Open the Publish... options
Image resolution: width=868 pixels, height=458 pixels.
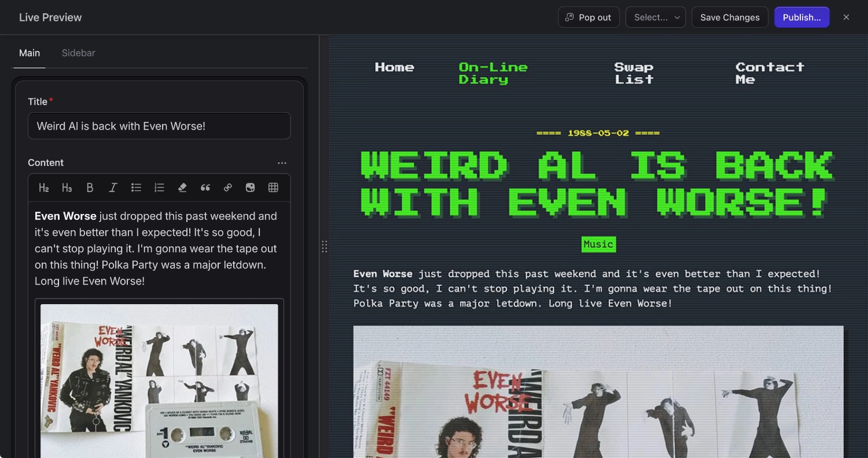pyautogui.click(x=801, y=17)
